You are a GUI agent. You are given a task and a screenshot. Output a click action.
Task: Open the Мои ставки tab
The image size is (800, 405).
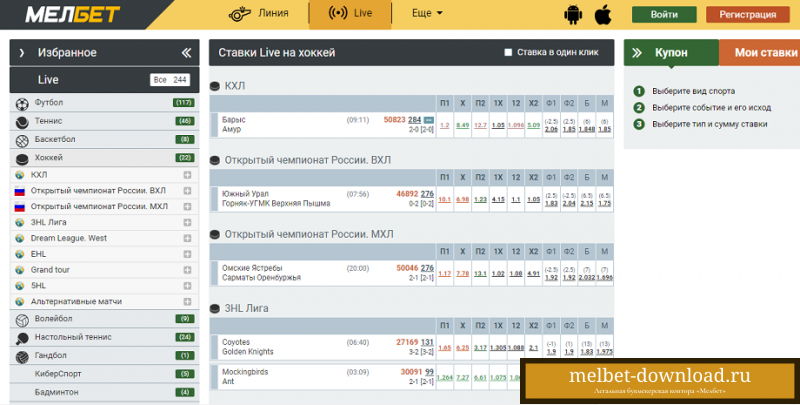click(759, 53)
